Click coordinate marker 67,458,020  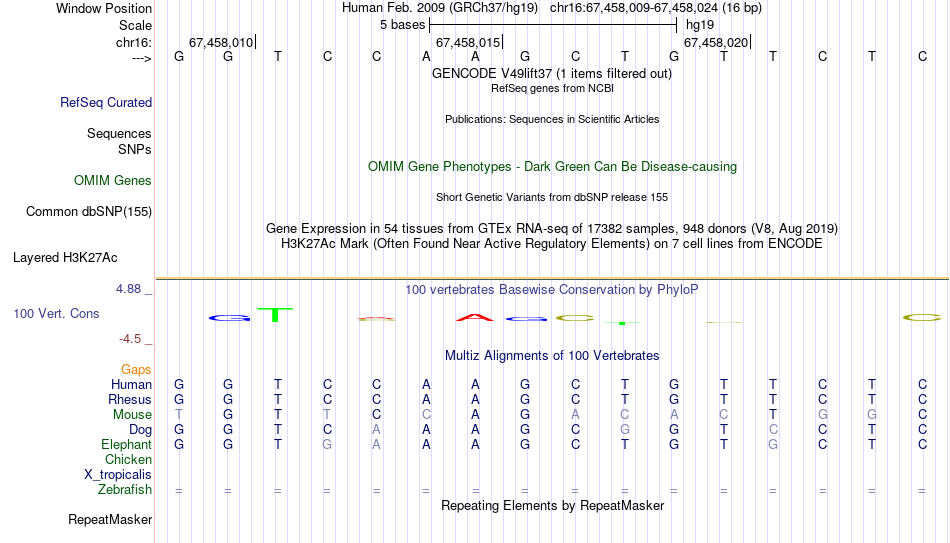tap(716, 42)
